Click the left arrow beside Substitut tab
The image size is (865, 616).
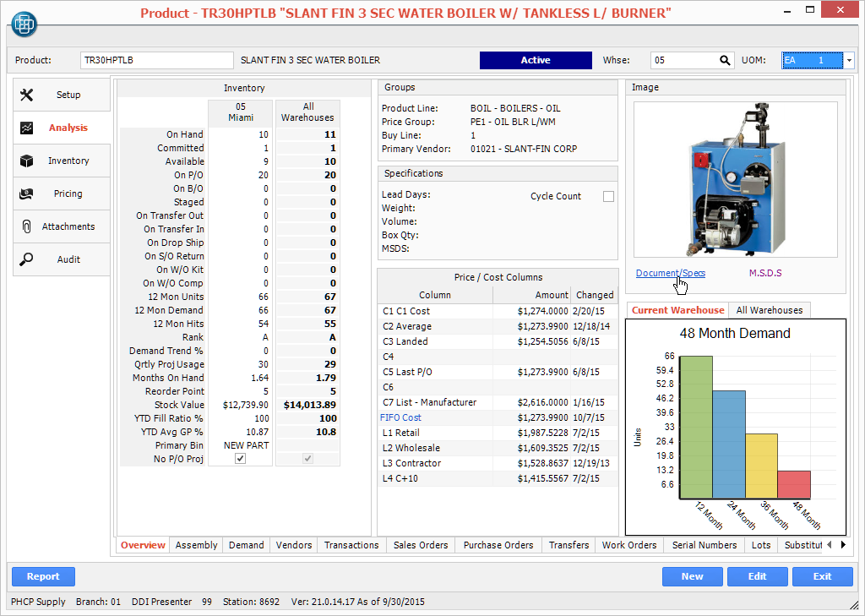pos(830,545)
